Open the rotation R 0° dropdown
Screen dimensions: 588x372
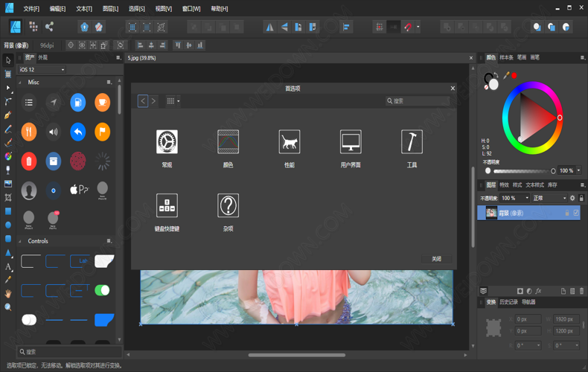[538, 345]
